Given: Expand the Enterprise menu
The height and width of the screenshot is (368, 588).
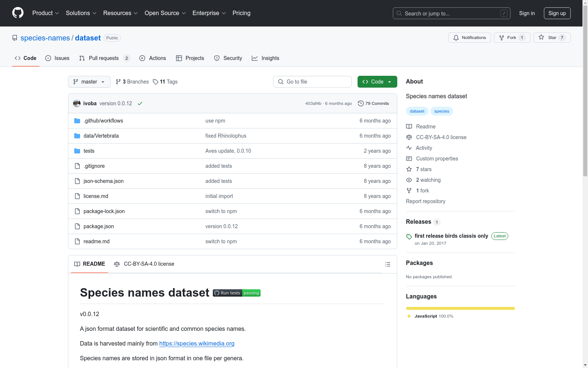Looking at the screenshot, I should click(209, 13).
